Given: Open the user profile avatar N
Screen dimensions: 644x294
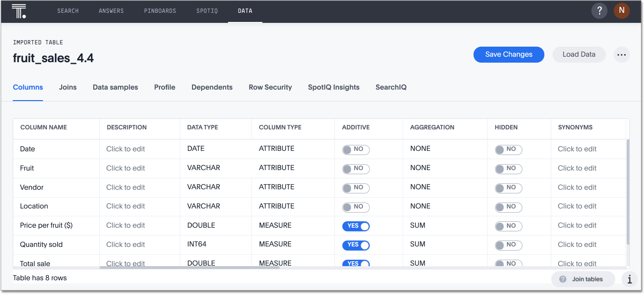Looking at the screenshot, I should pyautogui.click(x=621, y=11).
